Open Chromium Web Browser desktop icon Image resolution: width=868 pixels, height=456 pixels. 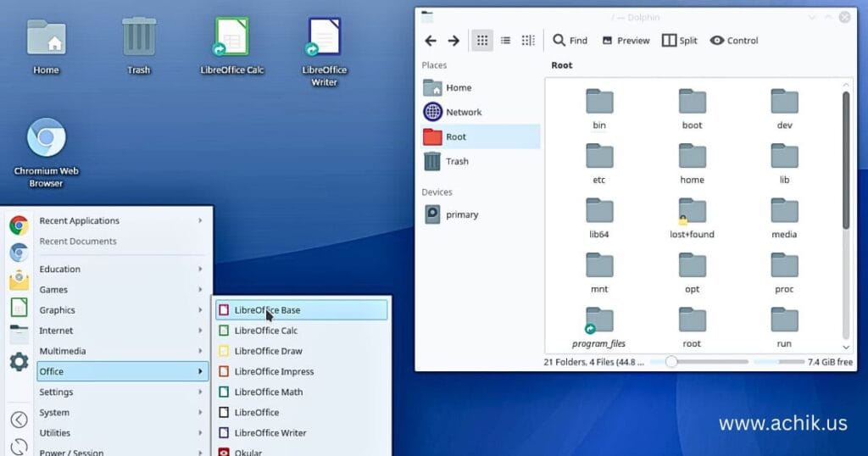point(46,153)
